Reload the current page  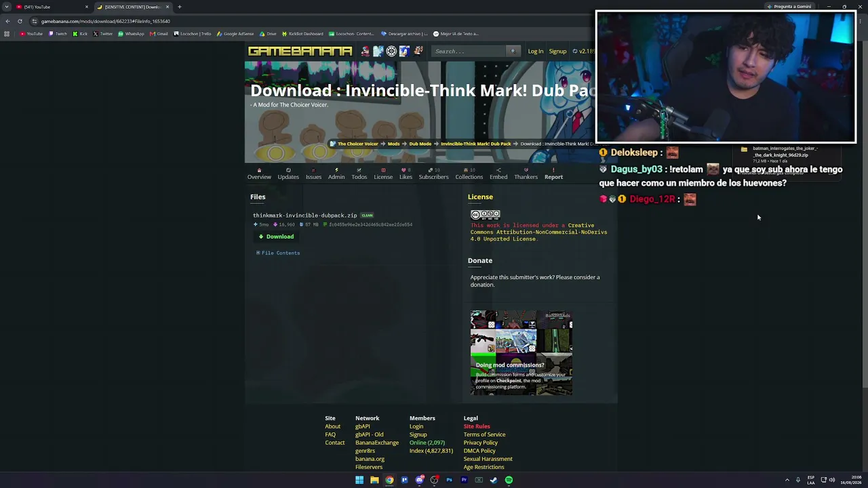pos(20,21)
